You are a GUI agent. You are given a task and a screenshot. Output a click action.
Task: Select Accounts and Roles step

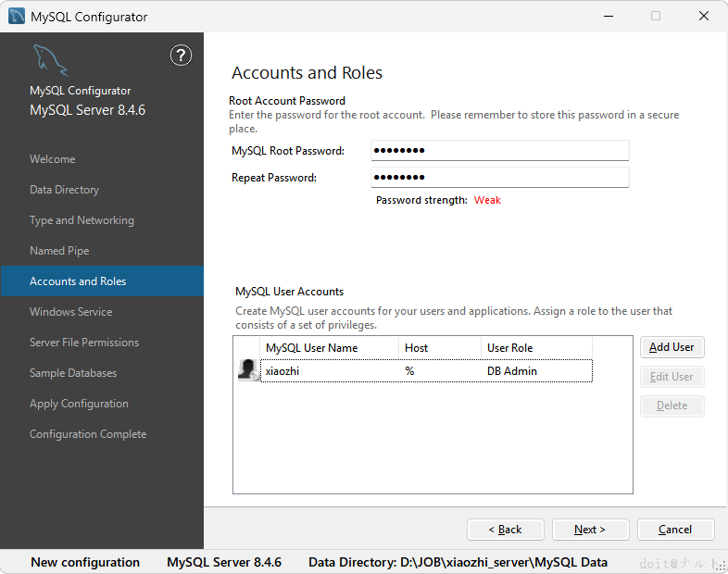pyautogui.click(x=78, y=281)
